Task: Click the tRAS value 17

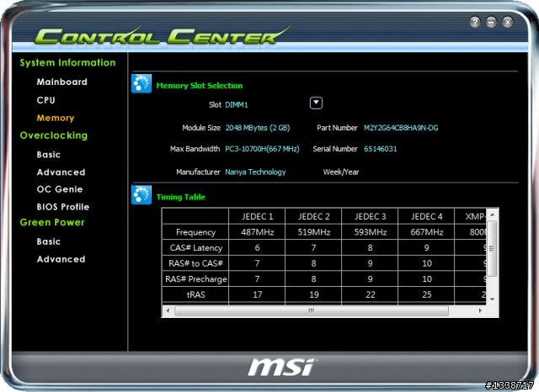Action: [x=257, y=294]
